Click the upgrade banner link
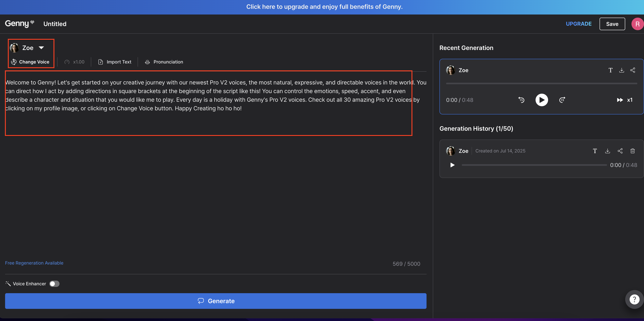Image resolution: width=644 pixels, height=321 pixels. (x=324, y=7)
